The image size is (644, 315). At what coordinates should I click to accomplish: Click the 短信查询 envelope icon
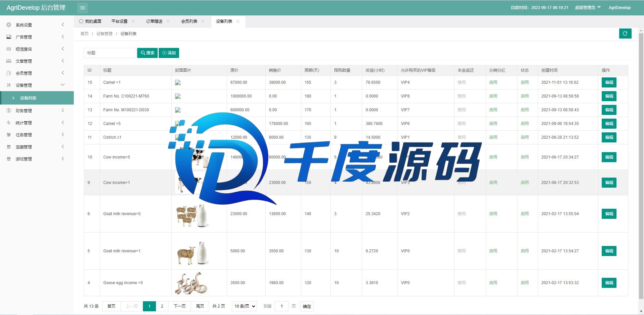(9, 49)
